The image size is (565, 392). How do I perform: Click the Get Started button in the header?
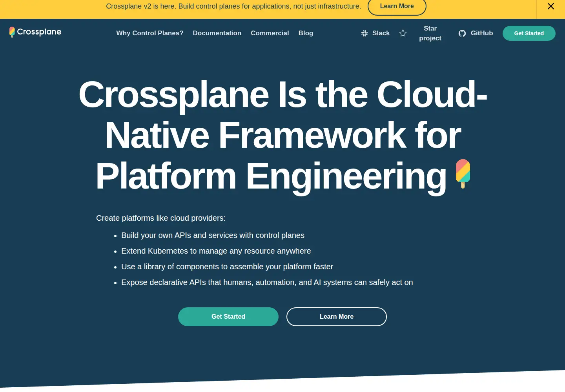click(x=529, y=33)
